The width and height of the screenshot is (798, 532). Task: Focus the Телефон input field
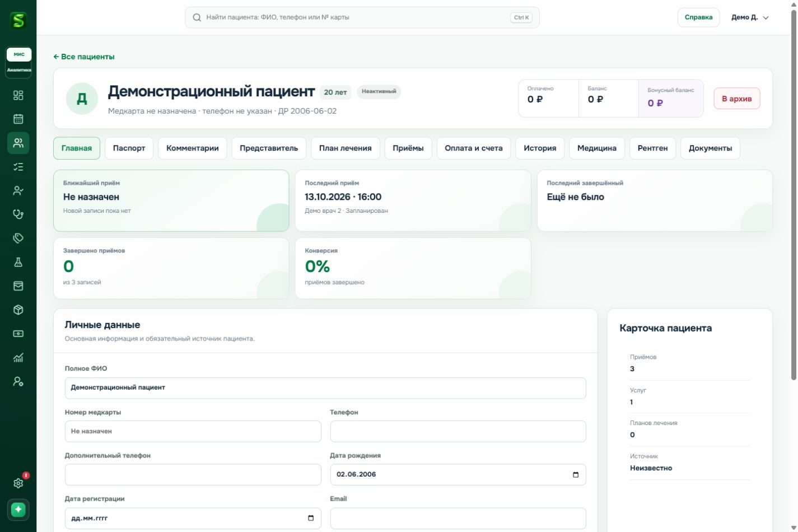pos(458,431)
